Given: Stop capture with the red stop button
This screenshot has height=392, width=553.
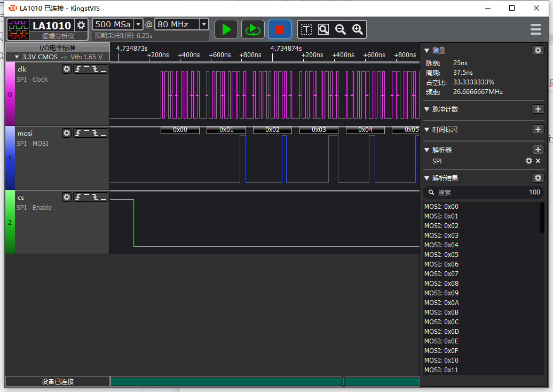Looking at the screenshot, I should (279, 29).
